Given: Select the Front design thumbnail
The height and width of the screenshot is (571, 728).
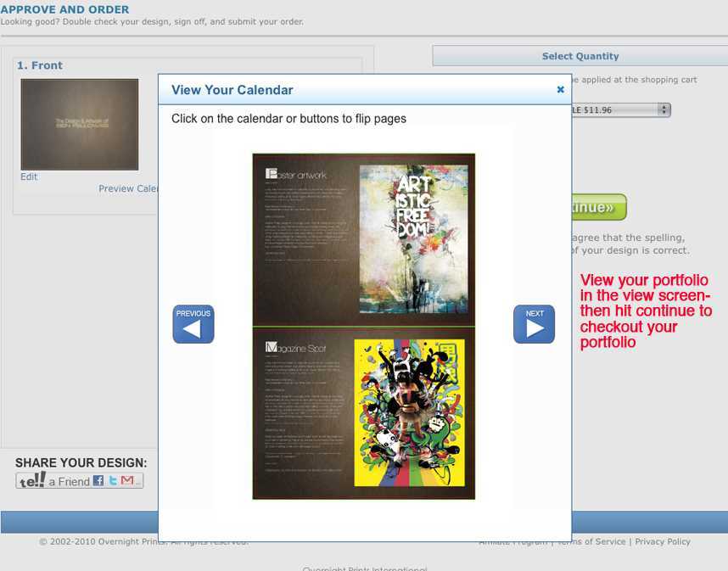Looking at the screenshot, I should pyautogui.click(x=80, y=124).
